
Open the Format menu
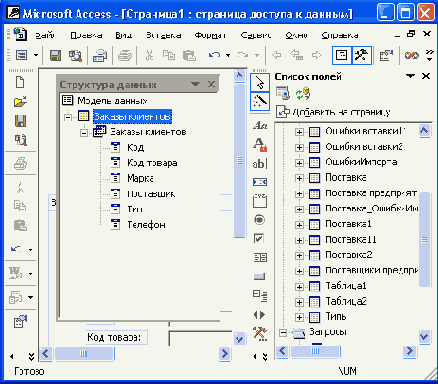pyautogui.click(x=210, y=35)
